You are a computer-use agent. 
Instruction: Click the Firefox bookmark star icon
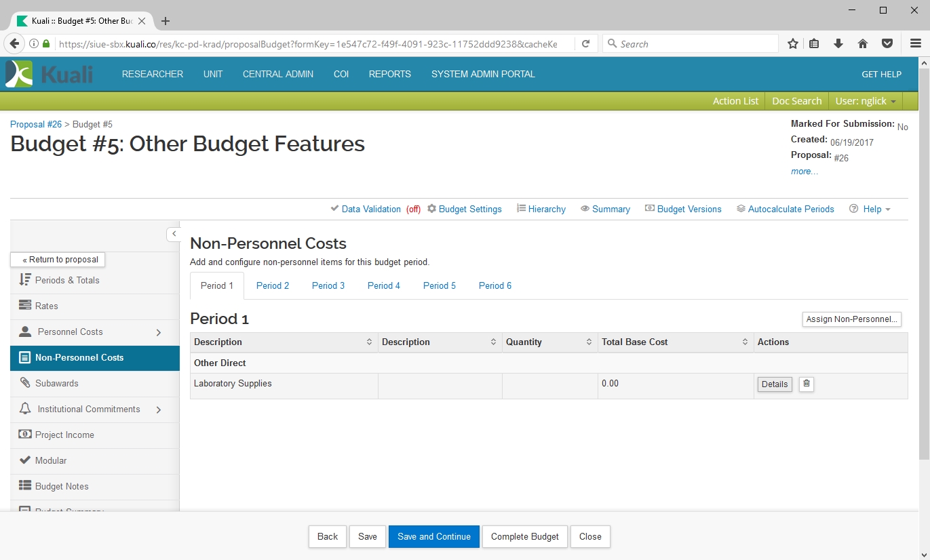coord(792,44)
